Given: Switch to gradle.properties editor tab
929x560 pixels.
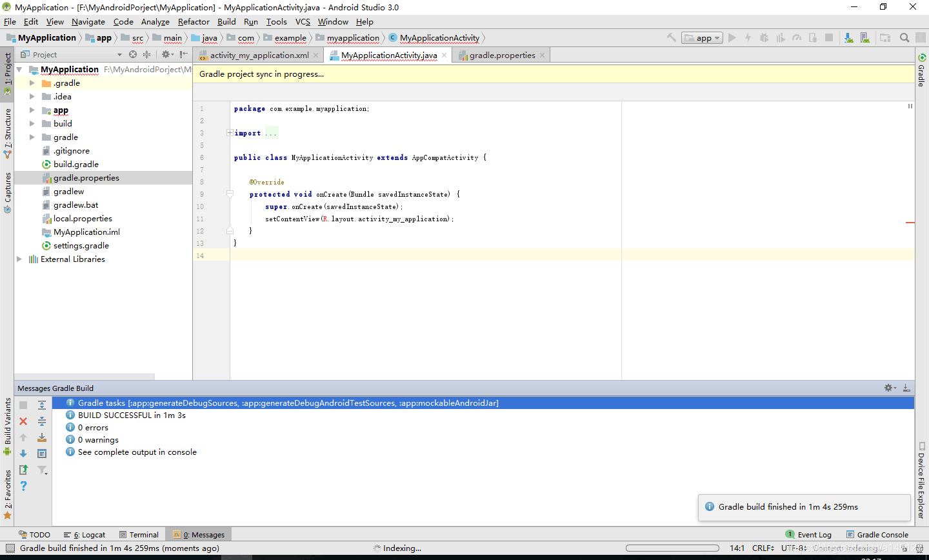Looking at the screenshot, I should coord(503,55).
